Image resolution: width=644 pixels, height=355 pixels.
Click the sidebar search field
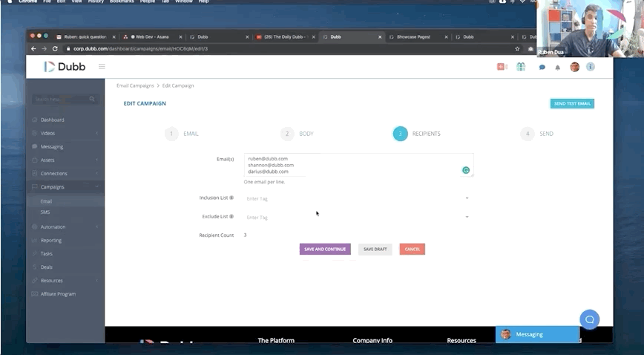(x=65, y=99)
